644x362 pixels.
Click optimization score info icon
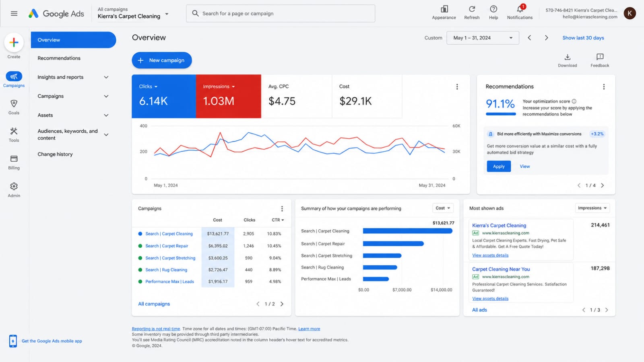click(574, 101)
